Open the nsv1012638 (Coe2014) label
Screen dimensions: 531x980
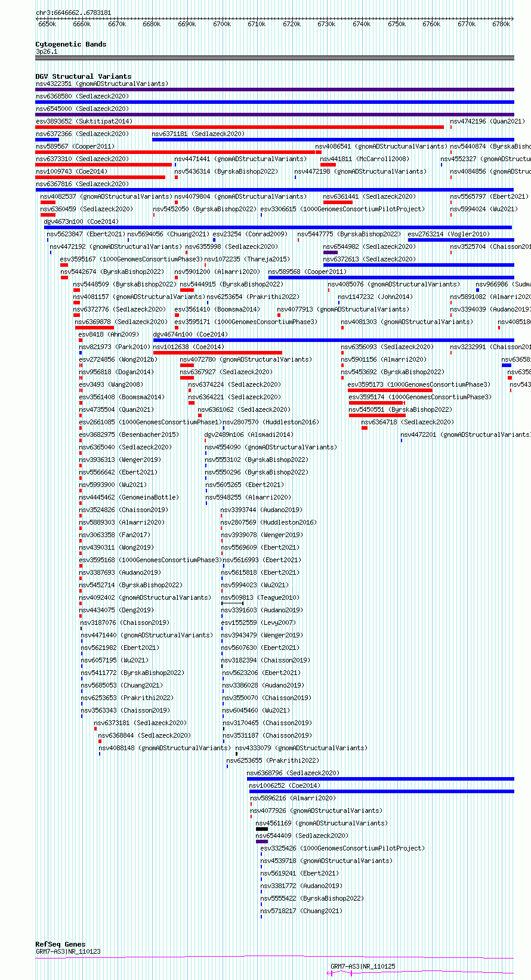pyautogui.click(x=189, y=347)
